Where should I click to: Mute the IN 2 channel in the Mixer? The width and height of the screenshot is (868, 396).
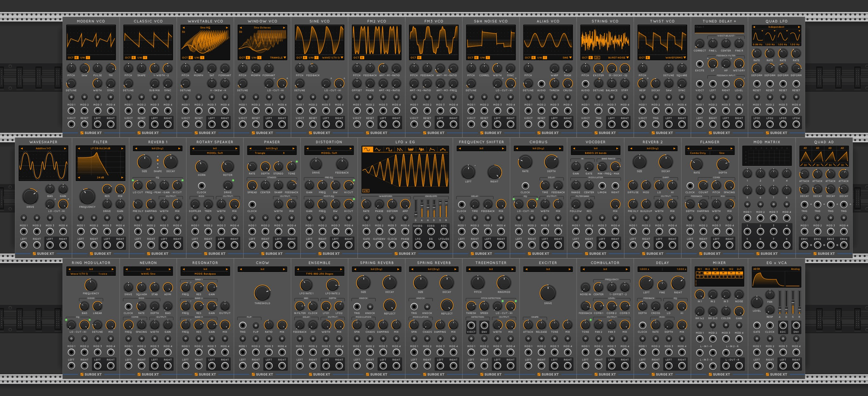708,273
